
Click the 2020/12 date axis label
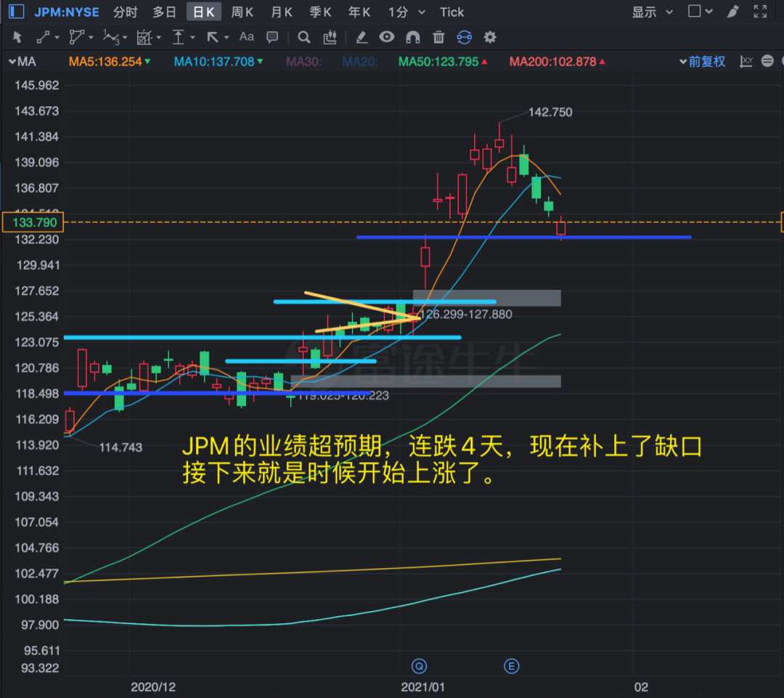click(x=153, y=687)
